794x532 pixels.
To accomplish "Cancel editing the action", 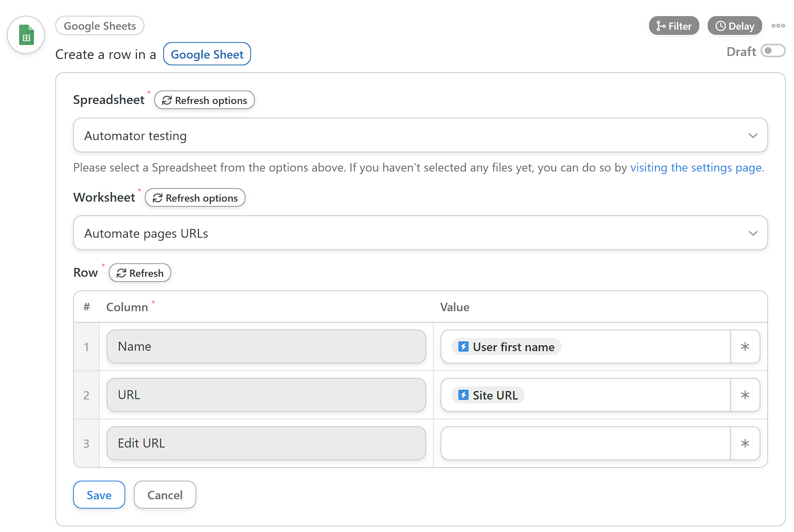I will [x=165, y=495].
